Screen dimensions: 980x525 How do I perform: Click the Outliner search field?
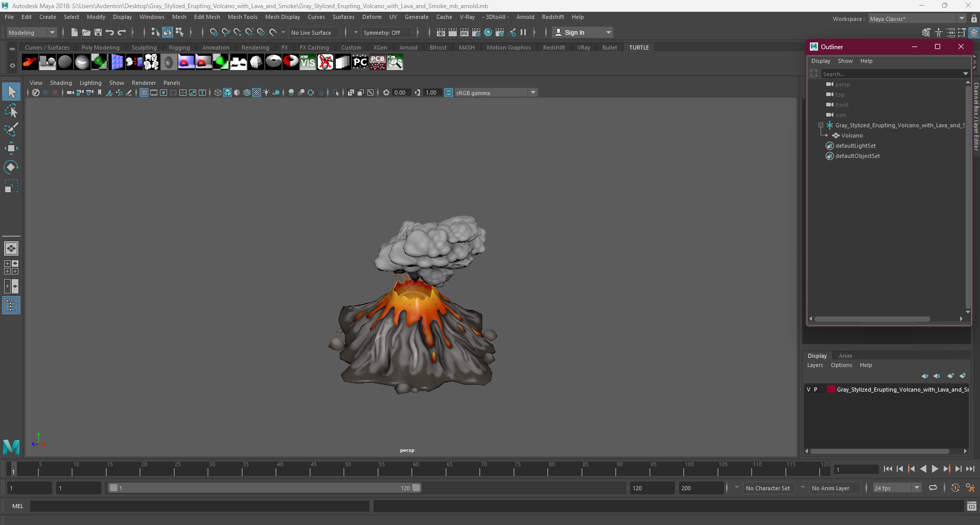(x=891, y=74)
